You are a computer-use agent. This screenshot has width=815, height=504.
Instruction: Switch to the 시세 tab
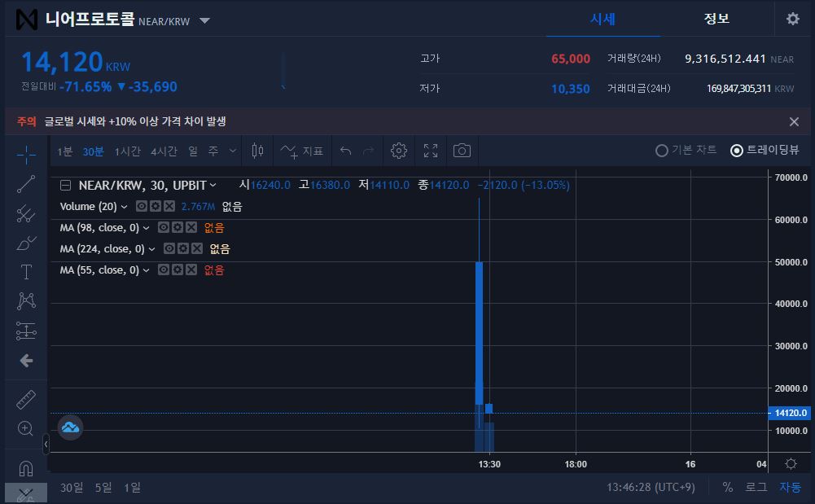coord(603,20)
